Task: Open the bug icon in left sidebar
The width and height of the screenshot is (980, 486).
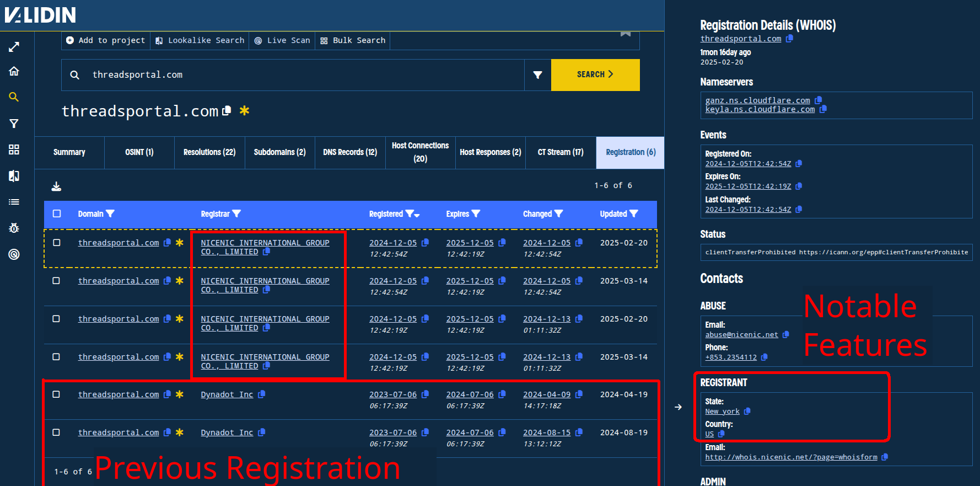Action: click(14, 228)
